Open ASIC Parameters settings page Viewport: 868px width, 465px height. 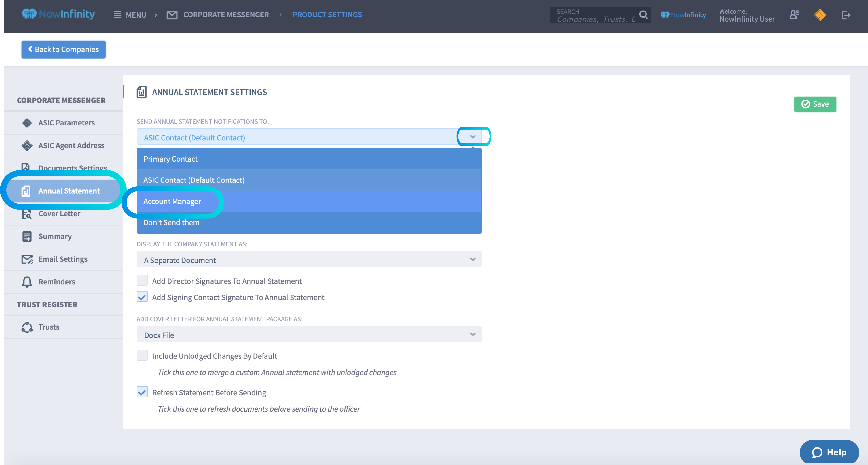[x=63, y=123]
